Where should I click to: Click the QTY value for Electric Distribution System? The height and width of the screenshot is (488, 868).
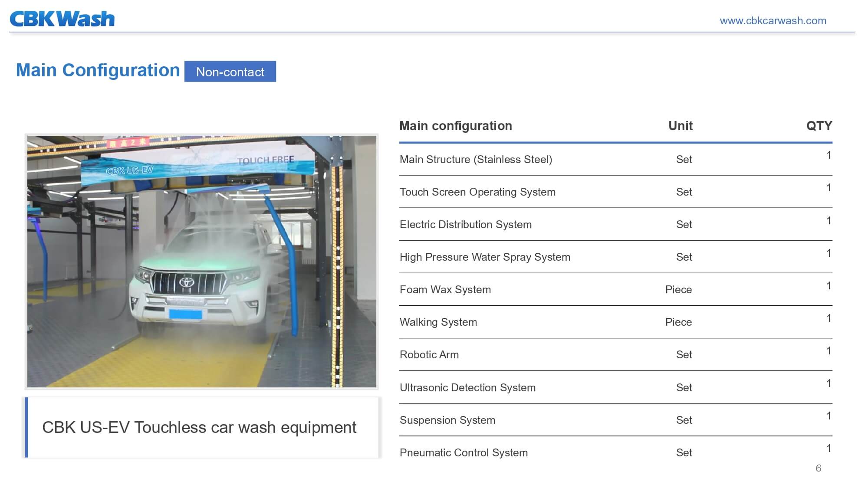(829, 221)
